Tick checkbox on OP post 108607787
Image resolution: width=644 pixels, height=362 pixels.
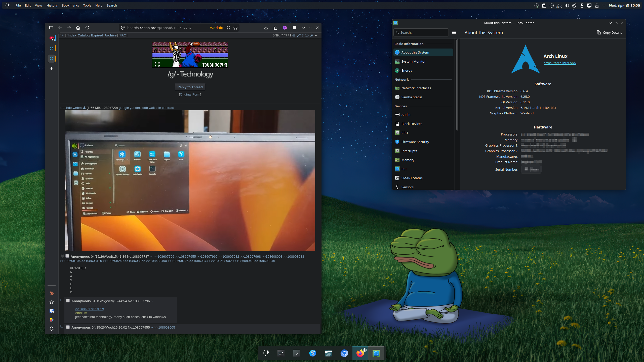coord(67,256)
